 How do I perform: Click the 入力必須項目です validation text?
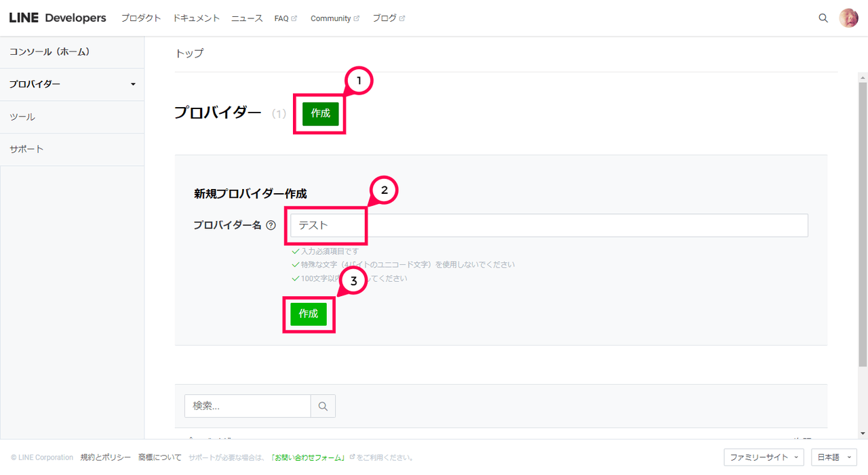330,251
